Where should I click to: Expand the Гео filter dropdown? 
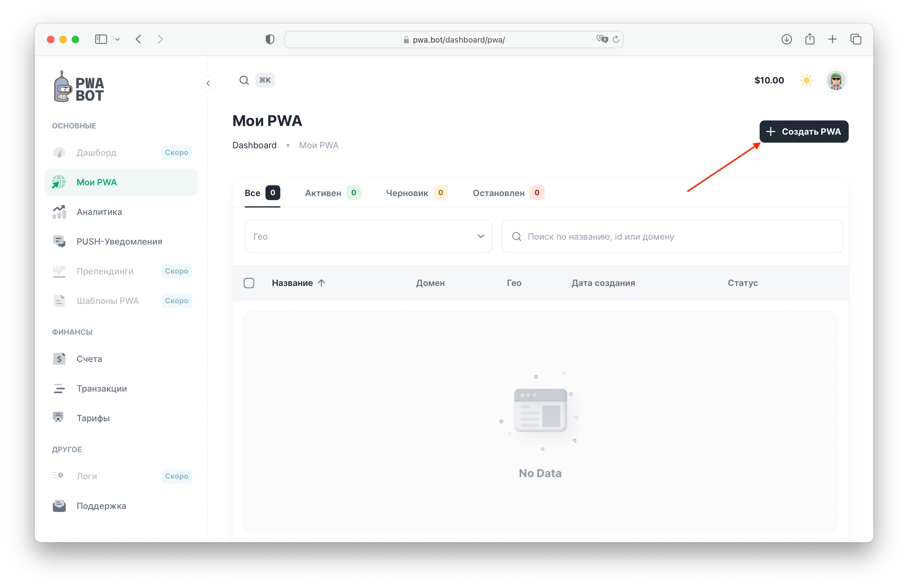(368, 236)
